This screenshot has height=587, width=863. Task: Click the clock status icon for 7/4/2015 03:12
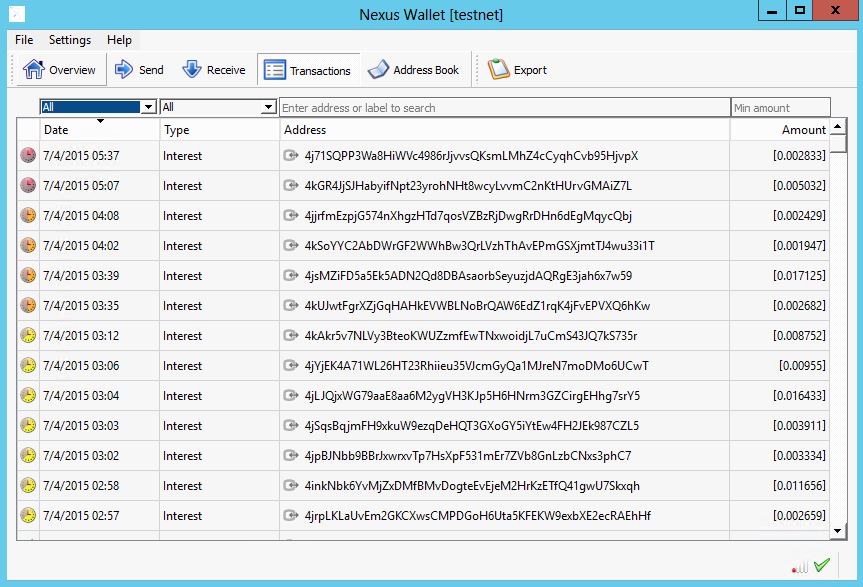click(28, 335)
